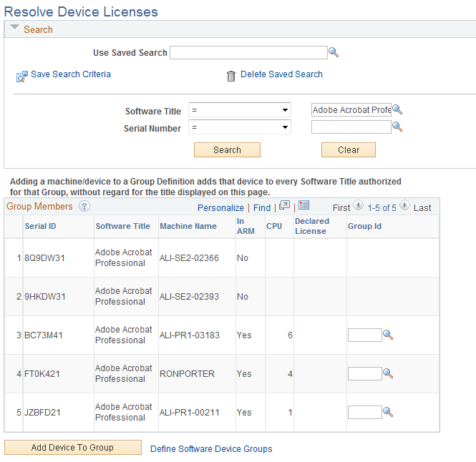The image size is (476, 462).
Task: Sort by the In ARM column header
Action: click(x=246, y=226)
